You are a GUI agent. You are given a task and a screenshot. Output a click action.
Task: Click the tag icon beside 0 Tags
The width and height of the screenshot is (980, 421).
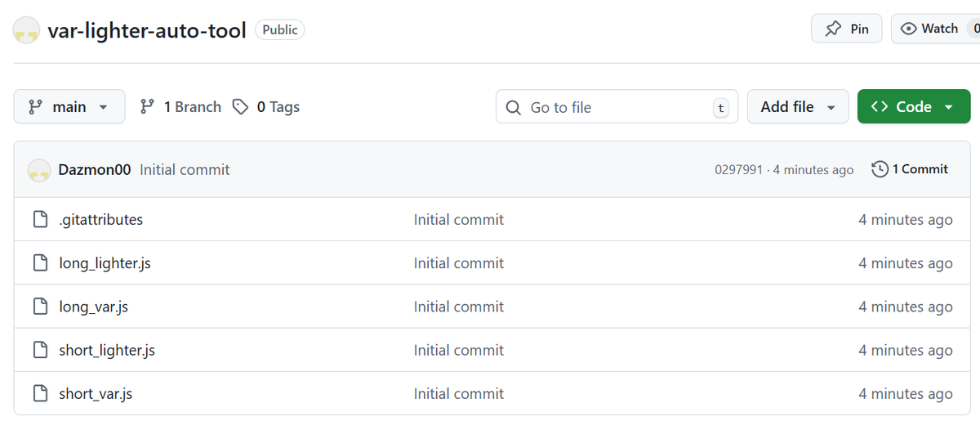pyautogui.click(x=240, y=107)
